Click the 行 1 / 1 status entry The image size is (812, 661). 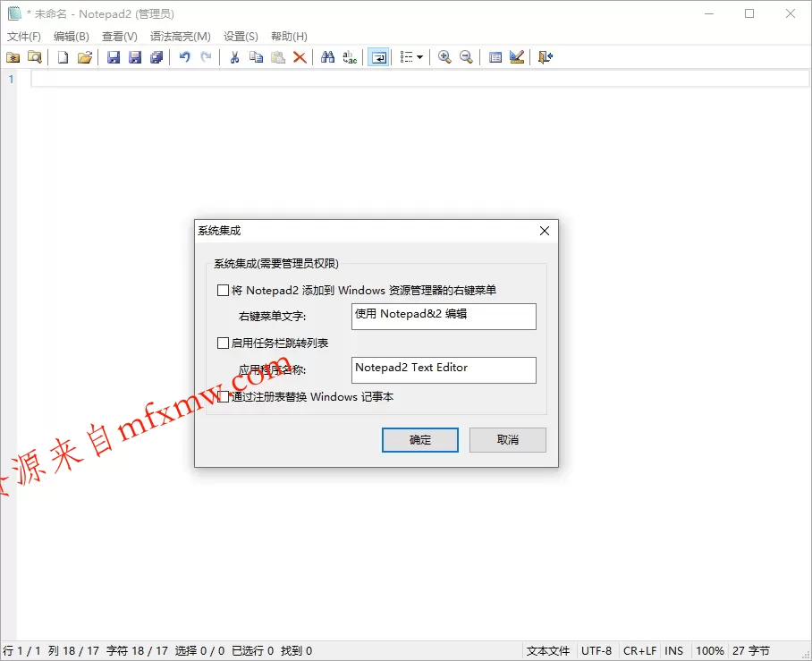(21, 650)
